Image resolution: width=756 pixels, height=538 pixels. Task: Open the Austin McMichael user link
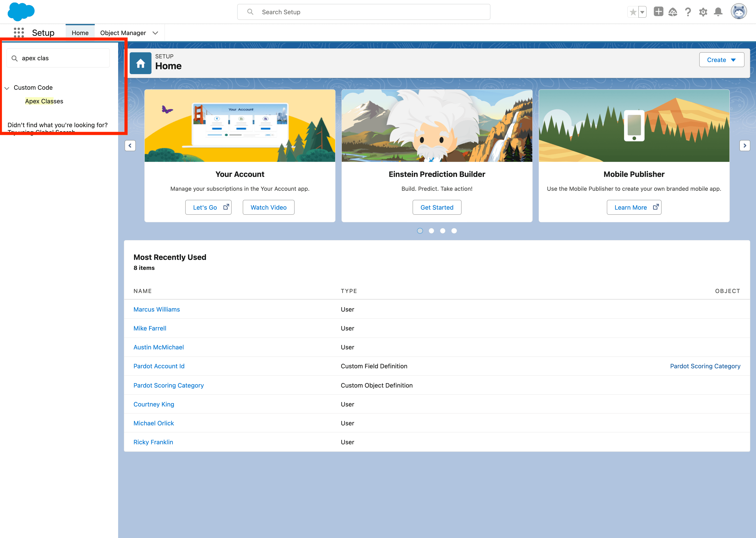point(158,347)
